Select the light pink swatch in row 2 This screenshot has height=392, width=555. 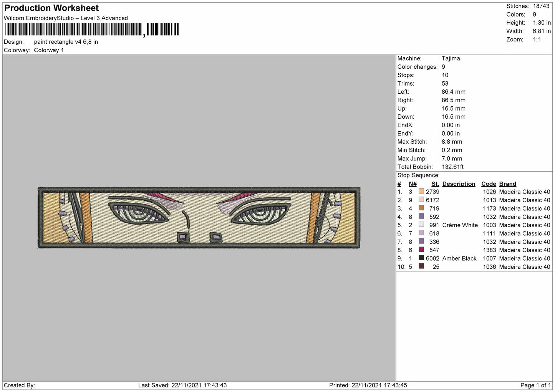(x=421, y=200)
